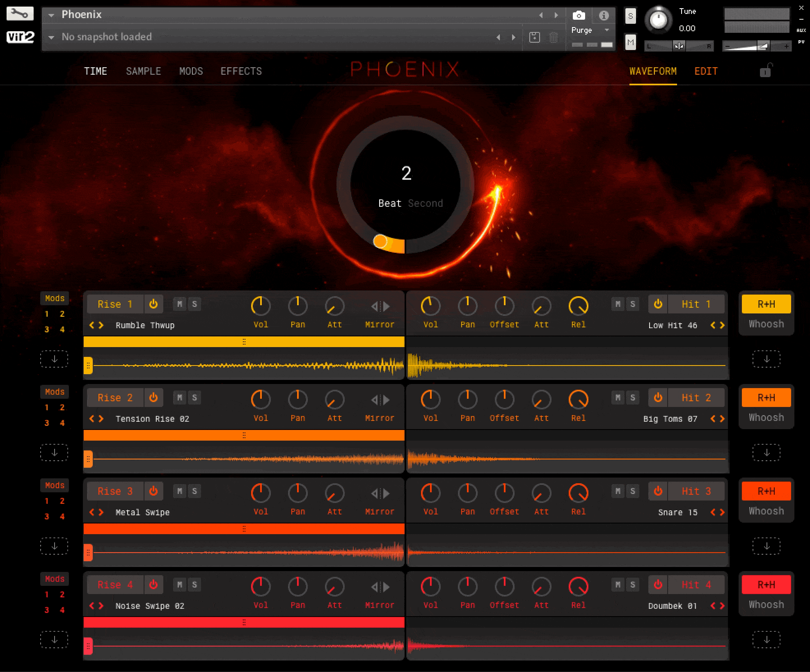Solo the Hit 2 layer
The image size is (810, 672).
click(x=632, y=398)
